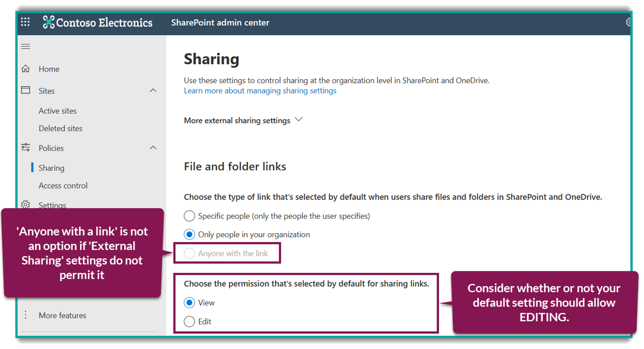Open the Active sites page
644x349 pixels.
click(x=57, y=110)
